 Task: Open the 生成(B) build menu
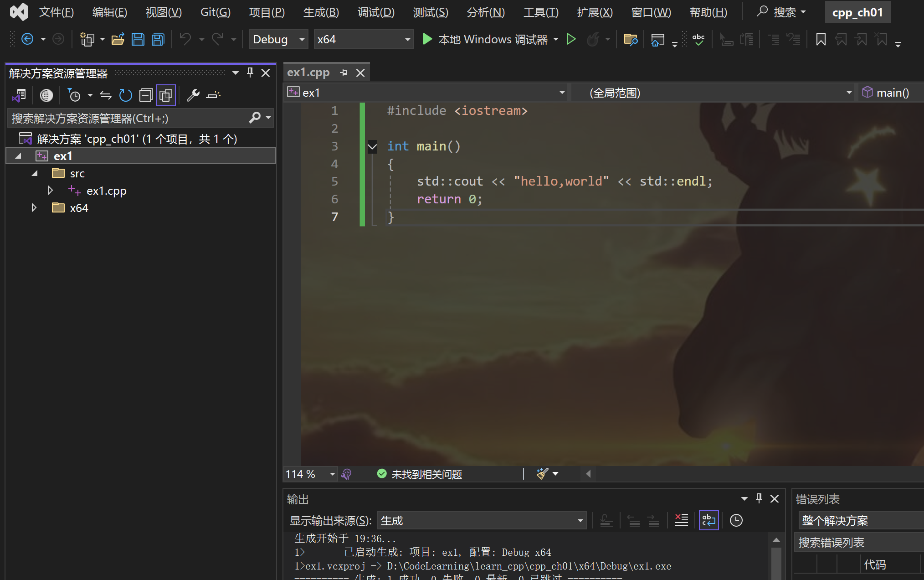click(x=321, y=12)
